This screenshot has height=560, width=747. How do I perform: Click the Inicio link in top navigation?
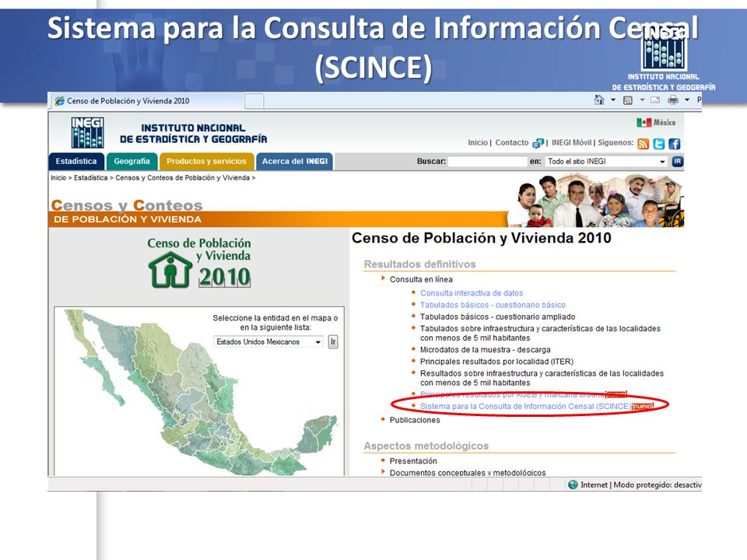(477, 142)
